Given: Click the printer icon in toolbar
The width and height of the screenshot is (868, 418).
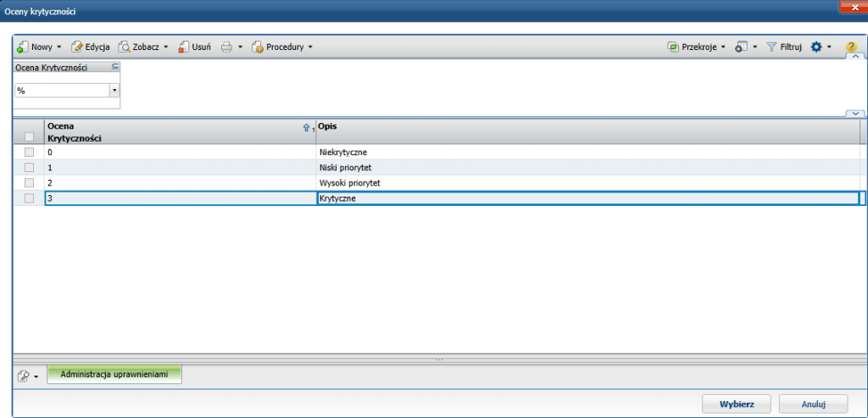Looking at the screenshot, I should (x=227, y=47).
